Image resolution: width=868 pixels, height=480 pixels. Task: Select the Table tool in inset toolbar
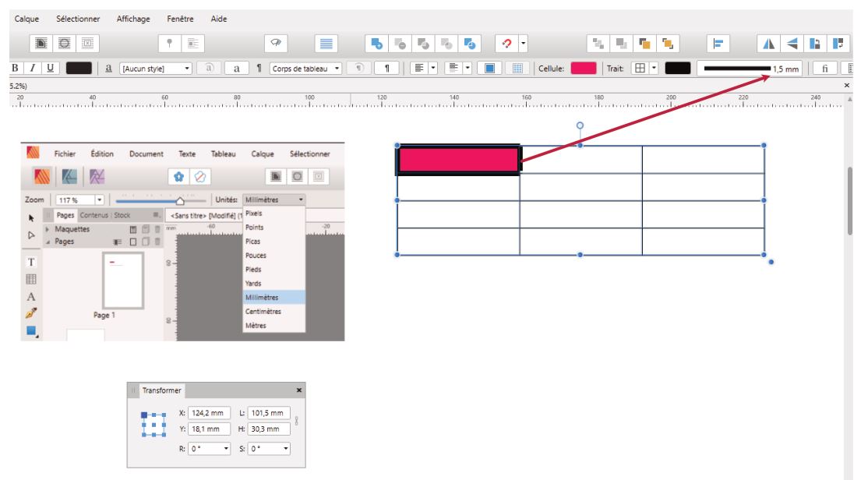(x=31, y=280)
